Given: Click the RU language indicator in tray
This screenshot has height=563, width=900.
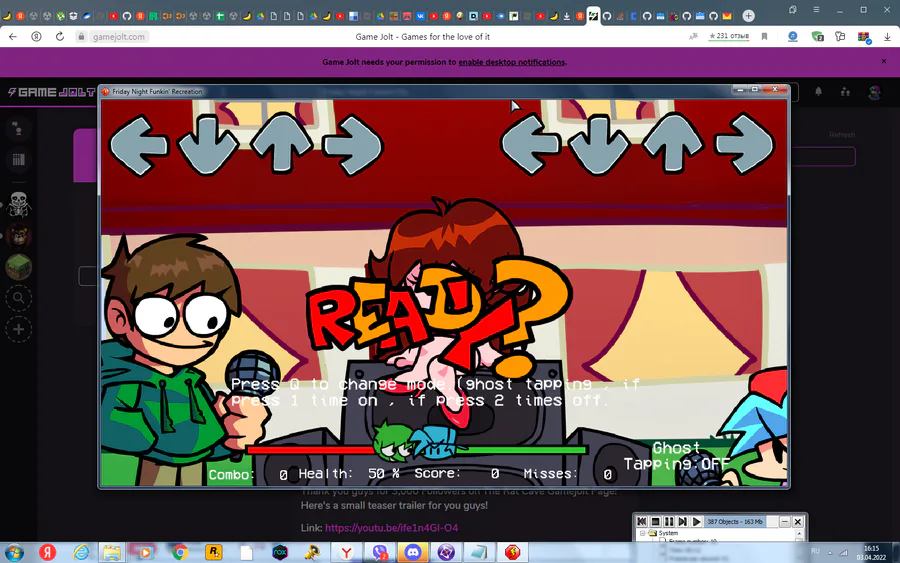Looking at the screenshot, I should tap(815, 551).
